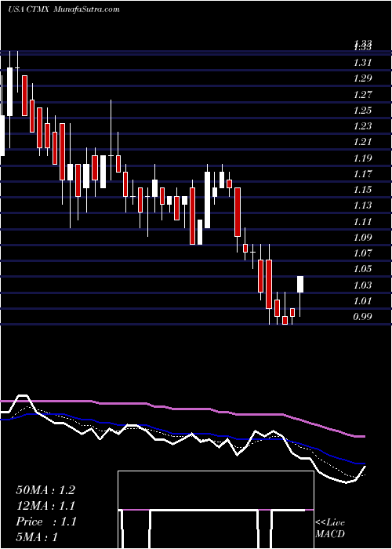This screenshot has width=392, height=549.
Task: Select the 1.07 price axis label
Action: [x=362, y=253]
